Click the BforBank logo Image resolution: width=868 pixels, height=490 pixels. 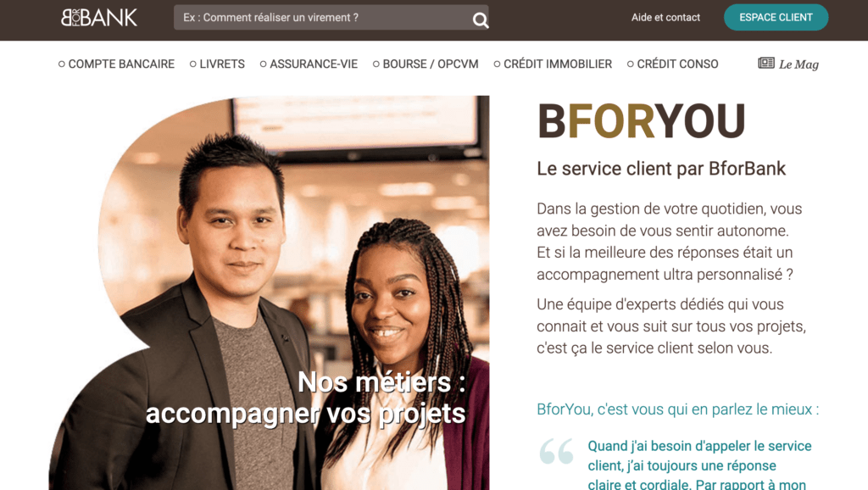99,18
